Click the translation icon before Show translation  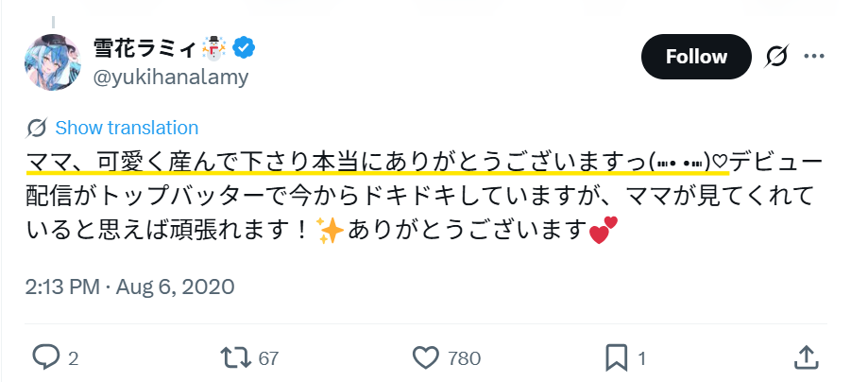[38, 129]
